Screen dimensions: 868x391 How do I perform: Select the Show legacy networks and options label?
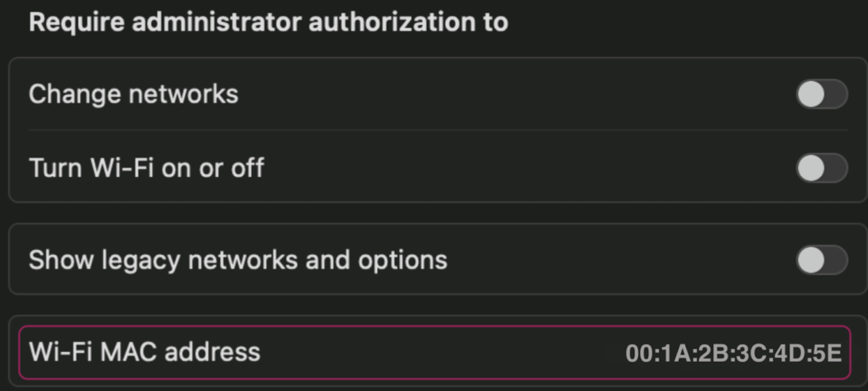[x=237, y=260]
